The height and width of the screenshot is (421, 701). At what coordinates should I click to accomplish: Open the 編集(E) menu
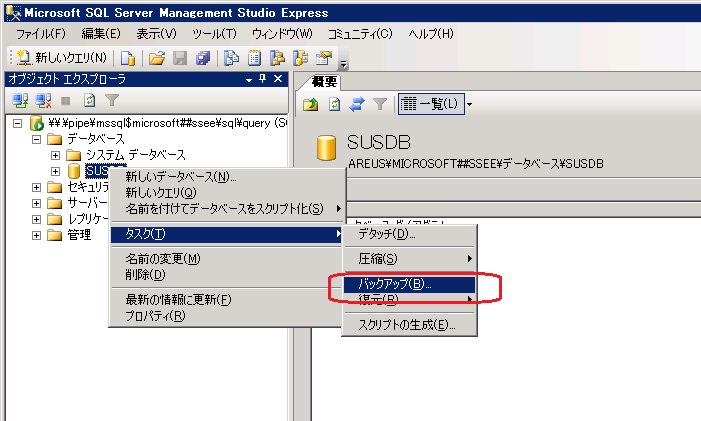click(x=101, y=34)
